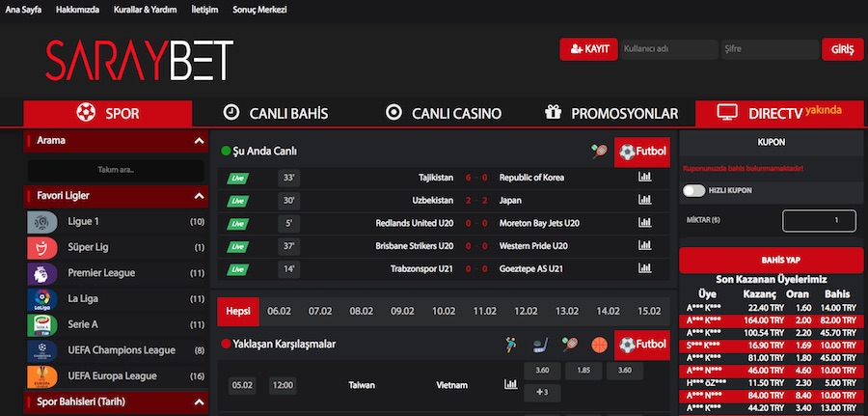Click the Bahis Yap button
Screen dimensions: 868x416
click(x=772, y=260)
